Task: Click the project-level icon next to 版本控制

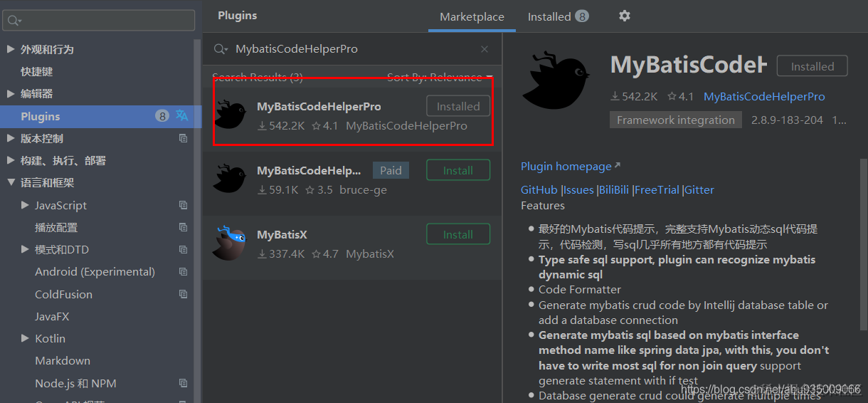Action: point(184,138)
